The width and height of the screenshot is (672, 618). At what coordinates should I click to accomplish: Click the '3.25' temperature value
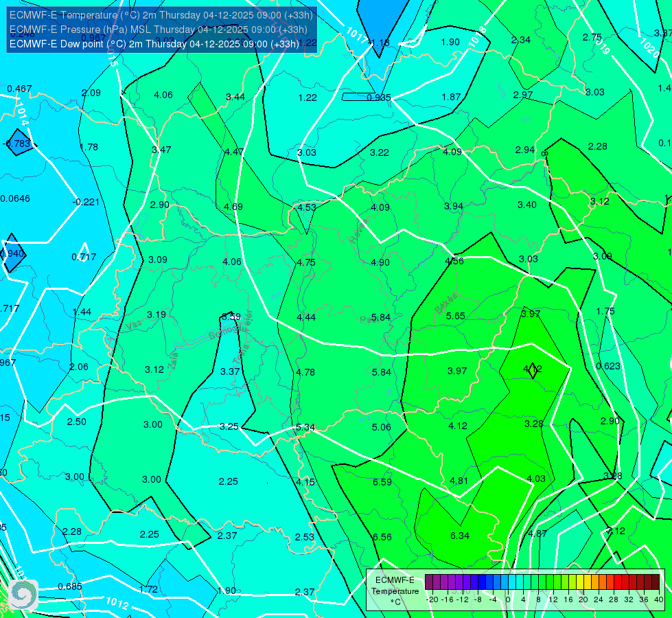[229, 426]
